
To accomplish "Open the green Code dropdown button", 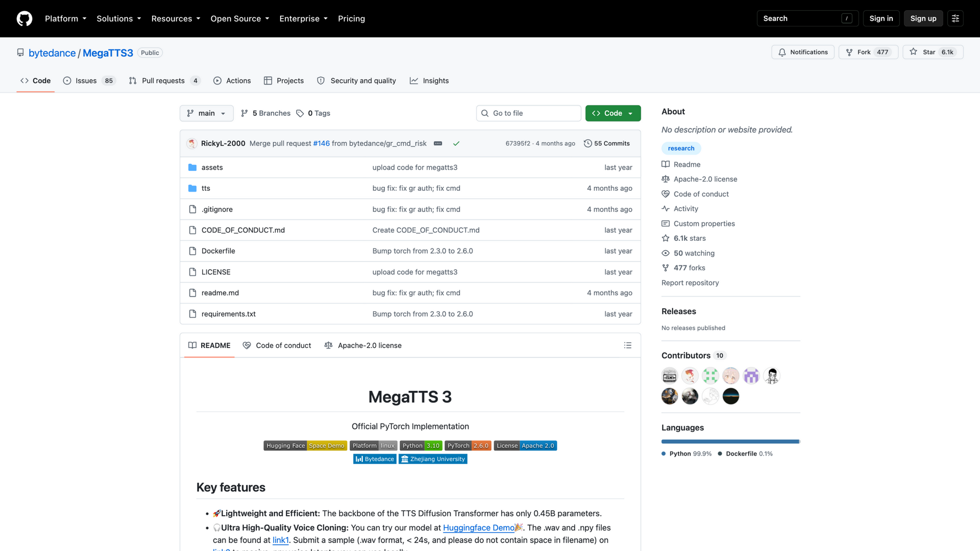I will (x=613, y=113).
